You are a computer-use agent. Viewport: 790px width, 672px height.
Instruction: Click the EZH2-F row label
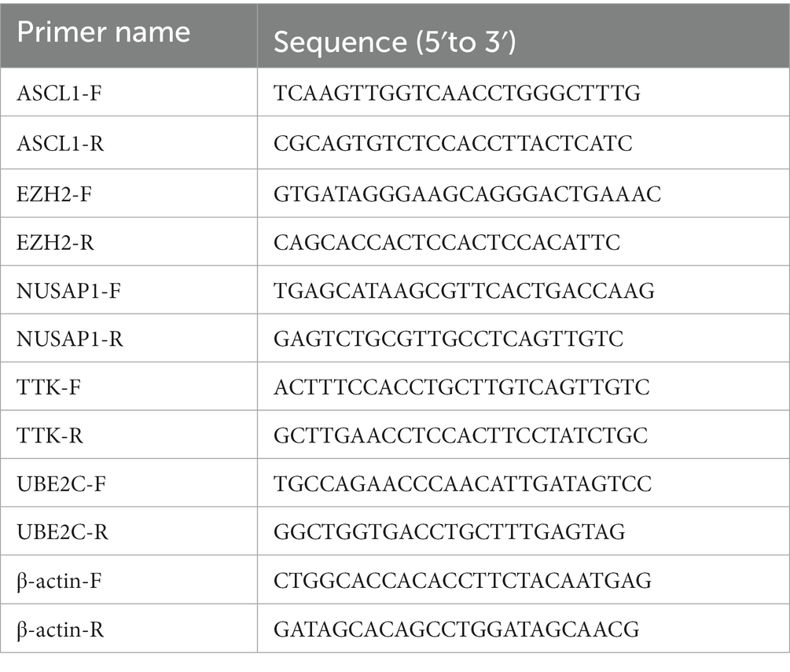(x=54, y=194)
